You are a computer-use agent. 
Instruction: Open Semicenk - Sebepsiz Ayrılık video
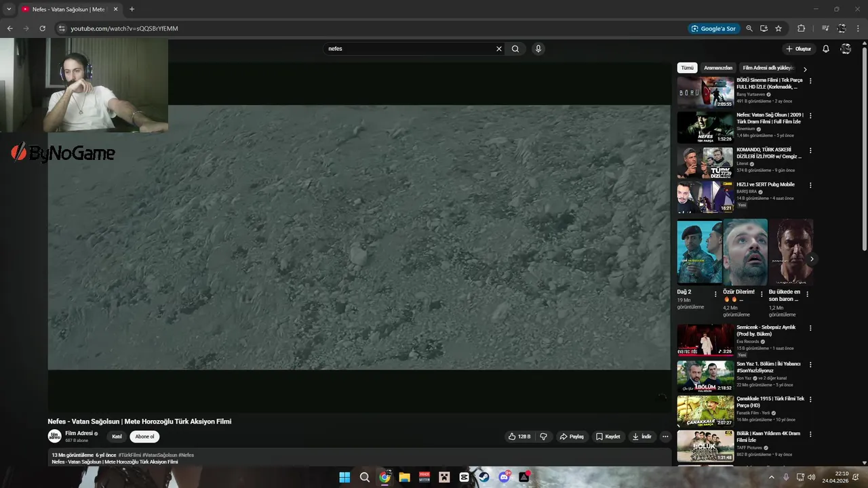705,340
